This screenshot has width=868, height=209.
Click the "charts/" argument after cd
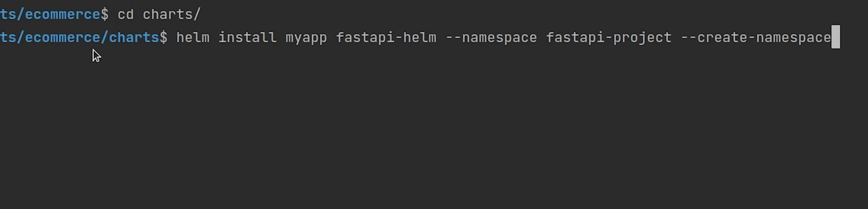(x=172, y=15)
